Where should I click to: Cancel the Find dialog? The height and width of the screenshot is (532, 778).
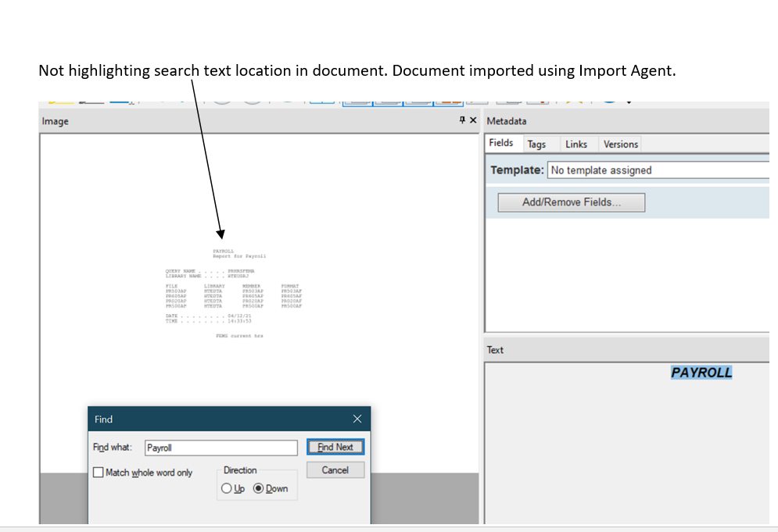[x=335, y=470]
